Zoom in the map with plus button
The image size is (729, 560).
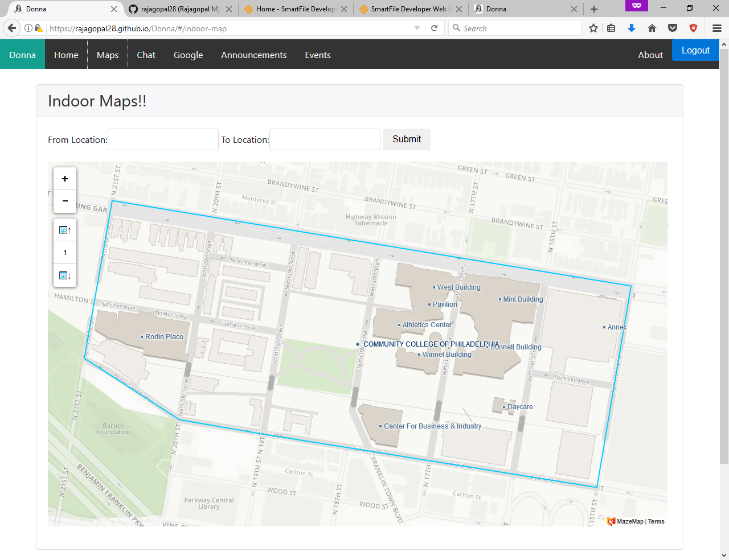(x=65, y=179)
